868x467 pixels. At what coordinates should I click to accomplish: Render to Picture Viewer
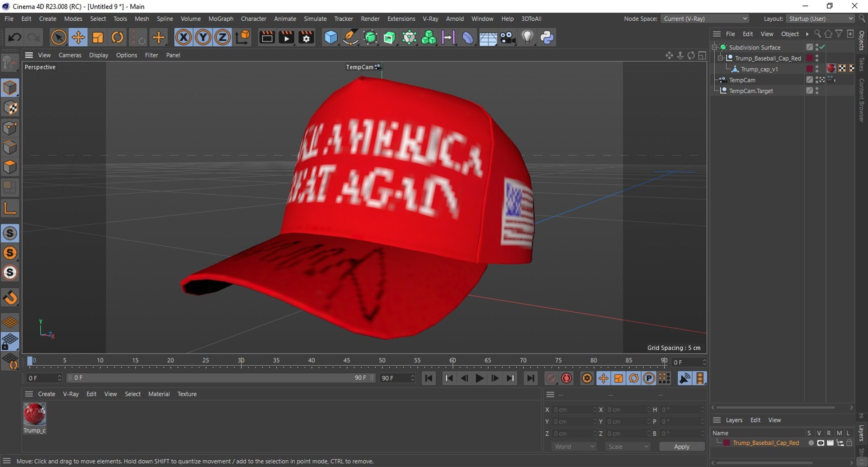pyautogui.click(x=287, y=37)
